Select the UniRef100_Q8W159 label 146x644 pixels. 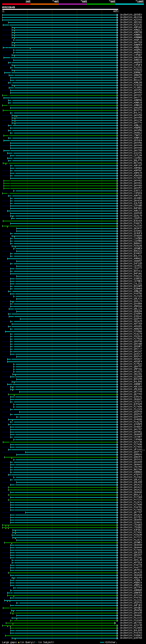(131, 75)
